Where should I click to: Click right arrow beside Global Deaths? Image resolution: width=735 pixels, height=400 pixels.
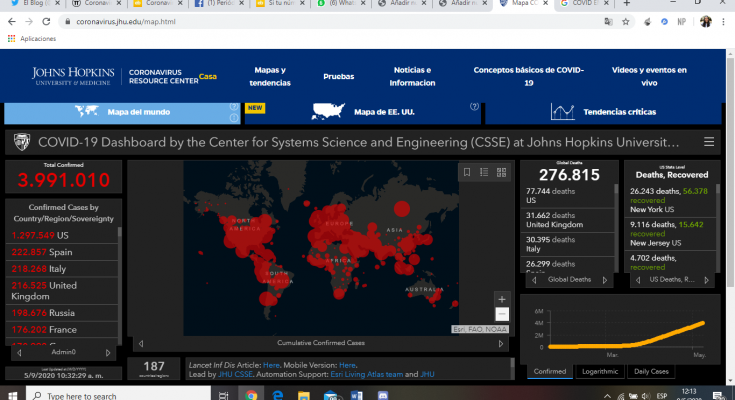click(x=605, y=280)
